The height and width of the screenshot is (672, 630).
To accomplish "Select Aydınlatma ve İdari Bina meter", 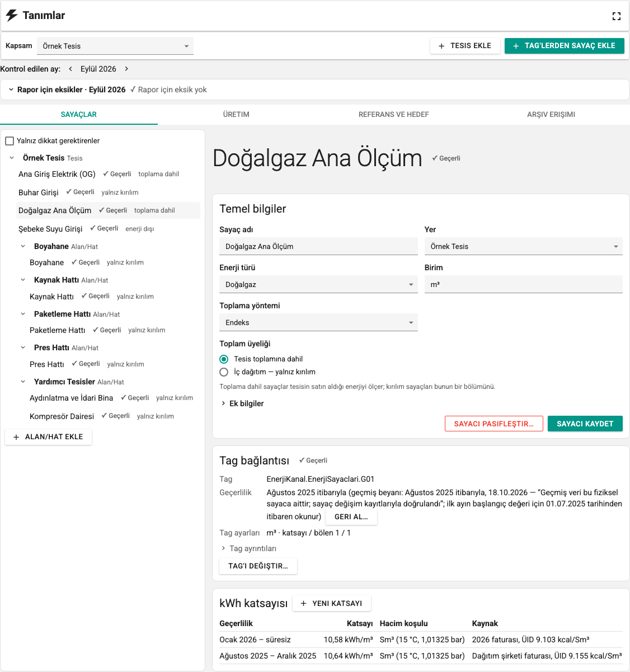I will (x=114, y=398).
